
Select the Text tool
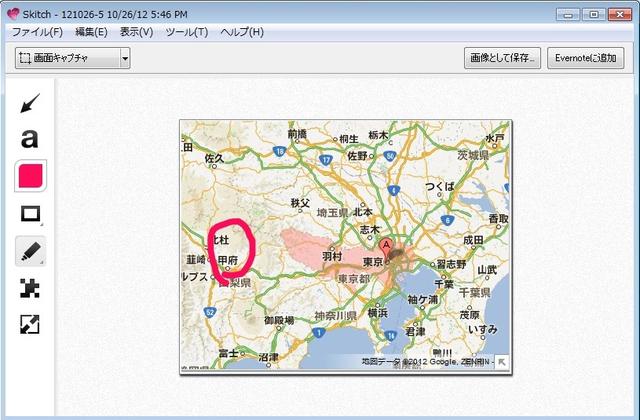29,139
